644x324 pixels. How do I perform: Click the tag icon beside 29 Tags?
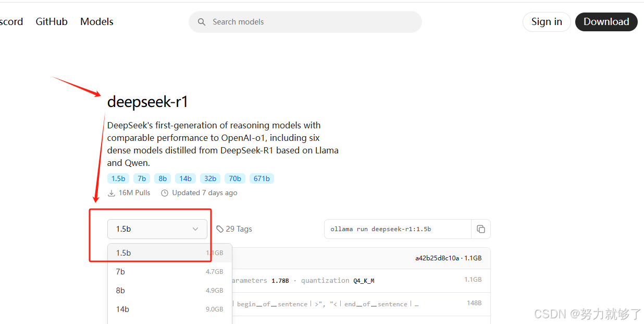click(220, 229)
